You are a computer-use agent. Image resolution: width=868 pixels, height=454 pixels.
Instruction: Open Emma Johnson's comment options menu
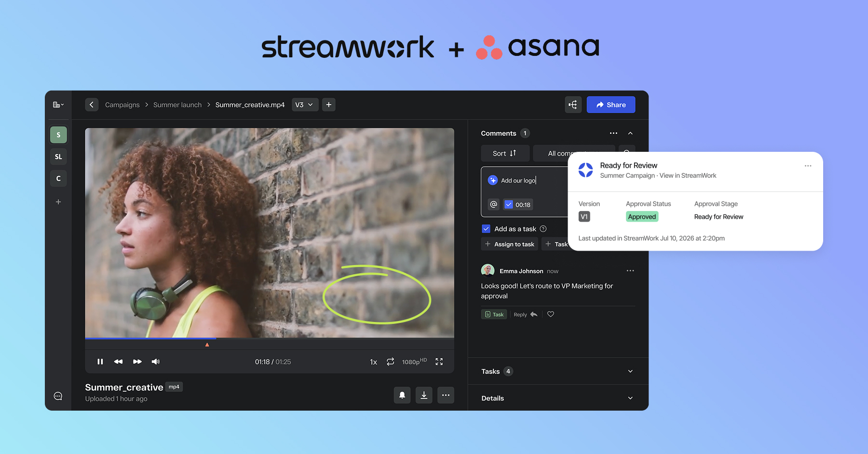click(x=630, y=270)
